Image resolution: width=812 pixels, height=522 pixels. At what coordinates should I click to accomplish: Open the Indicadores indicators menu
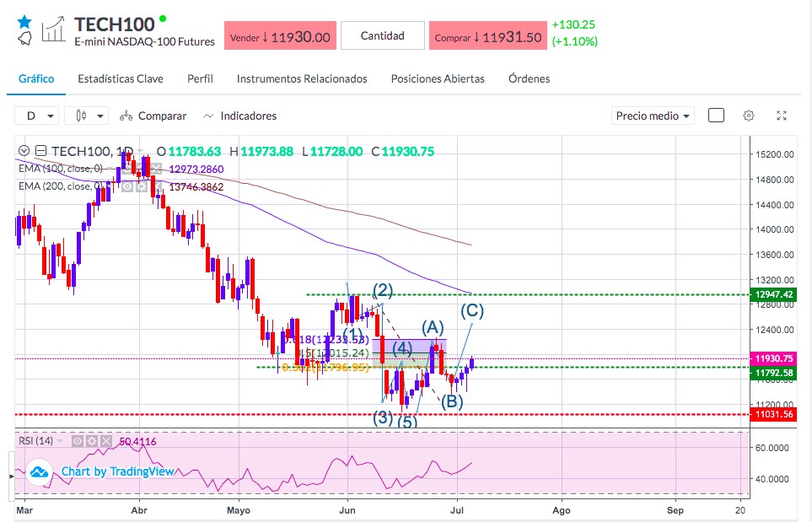tap(239, 116)
